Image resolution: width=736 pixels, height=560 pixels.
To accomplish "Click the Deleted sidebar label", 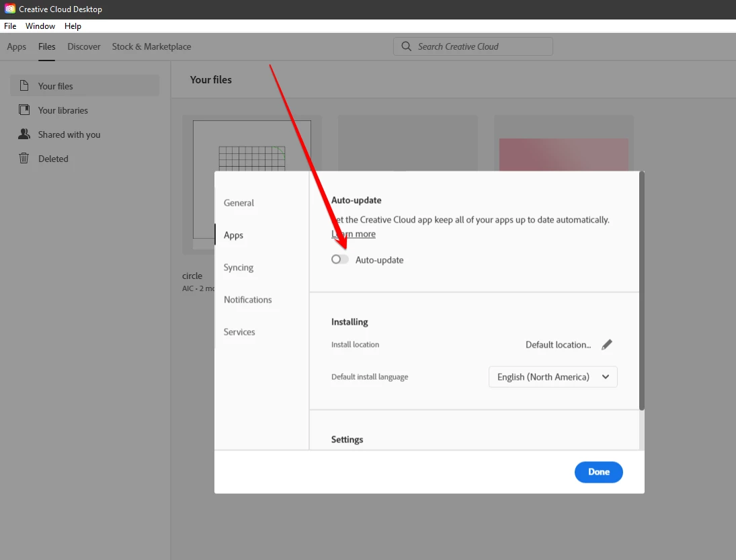I will click(x=53, y=159).
